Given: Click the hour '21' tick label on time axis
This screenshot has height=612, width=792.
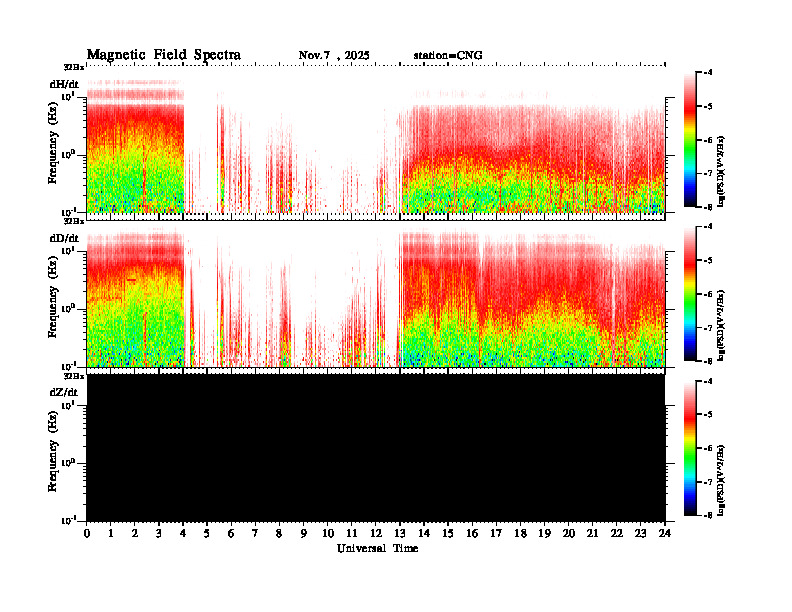Looking at the screenshot, I should 592,534.
